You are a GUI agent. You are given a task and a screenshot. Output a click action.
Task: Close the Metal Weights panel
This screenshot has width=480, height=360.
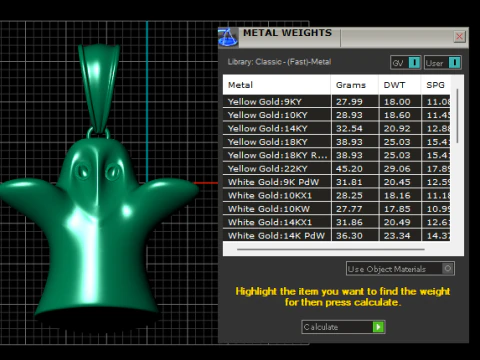coord(459,36)
